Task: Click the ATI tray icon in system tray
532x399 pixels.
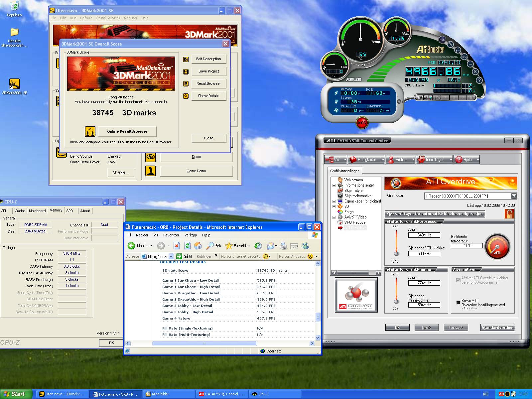Action: coord(501,394)
